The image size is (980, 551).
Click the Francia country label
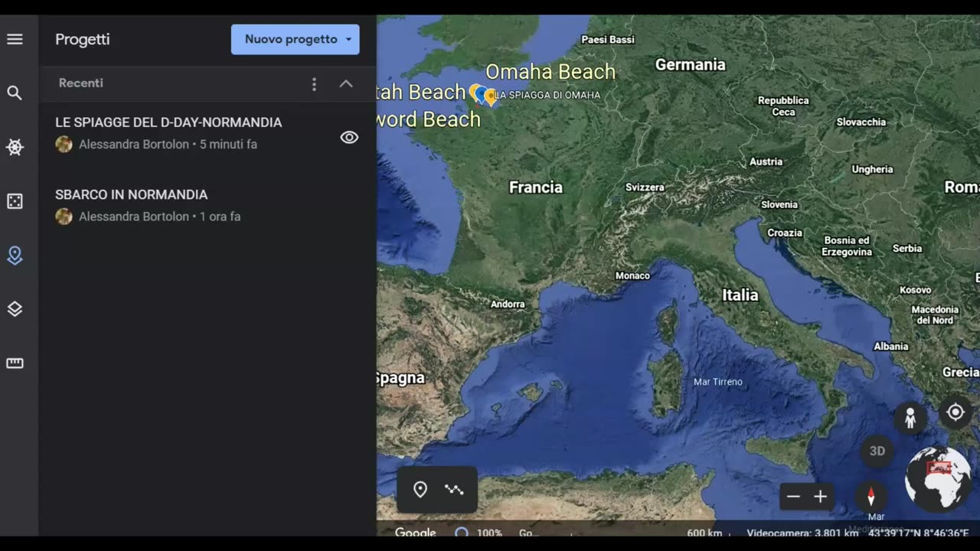(x=536, y=187)
